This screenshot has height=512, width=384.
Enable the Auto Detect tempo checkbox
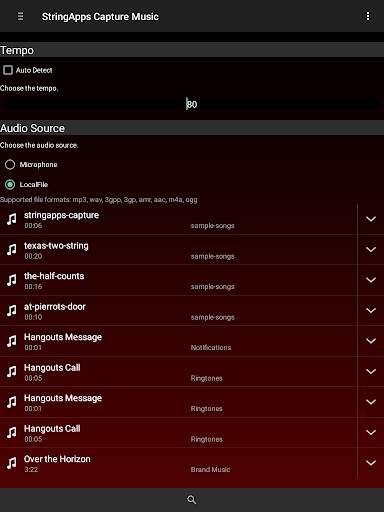tap(8, 70)
